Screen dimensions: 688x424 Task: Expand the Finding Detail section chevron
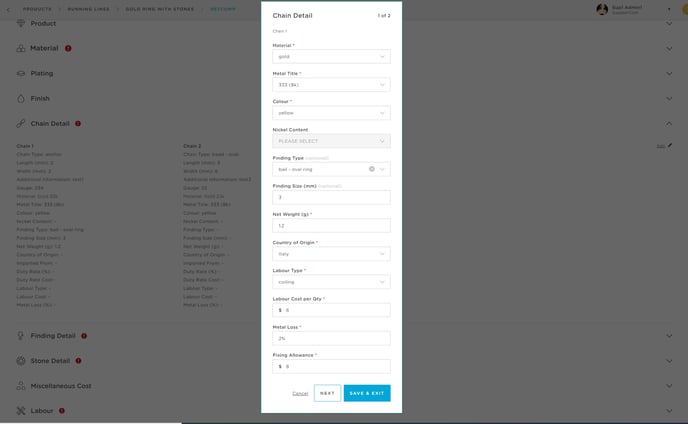669,336
